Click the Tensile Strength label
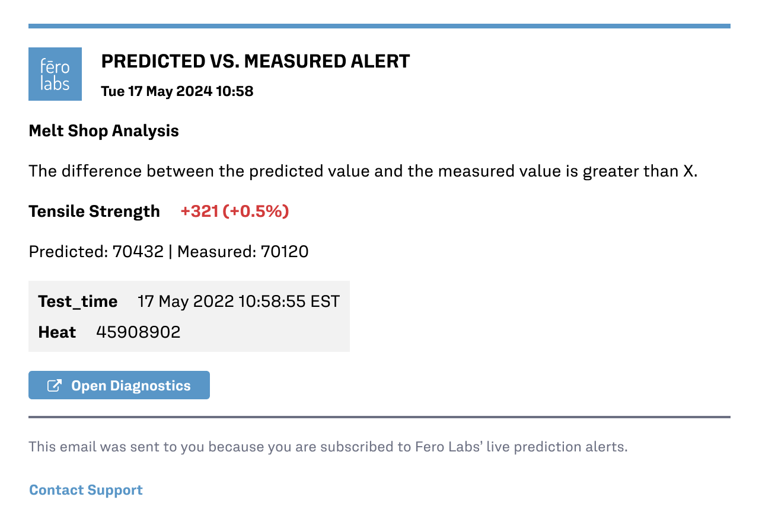The width and height of the screenshot is (759, 532). (94, 211)
